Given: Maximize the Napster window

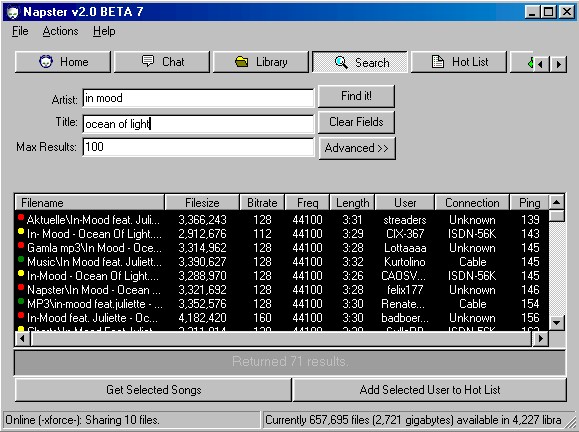Looking at the screenshot, I should point(549,12).
